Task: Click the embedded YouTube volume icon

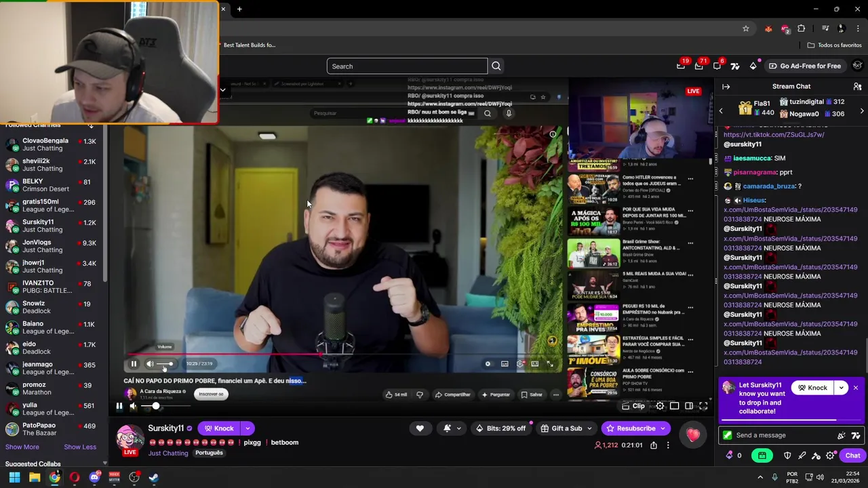Action: 150,364
